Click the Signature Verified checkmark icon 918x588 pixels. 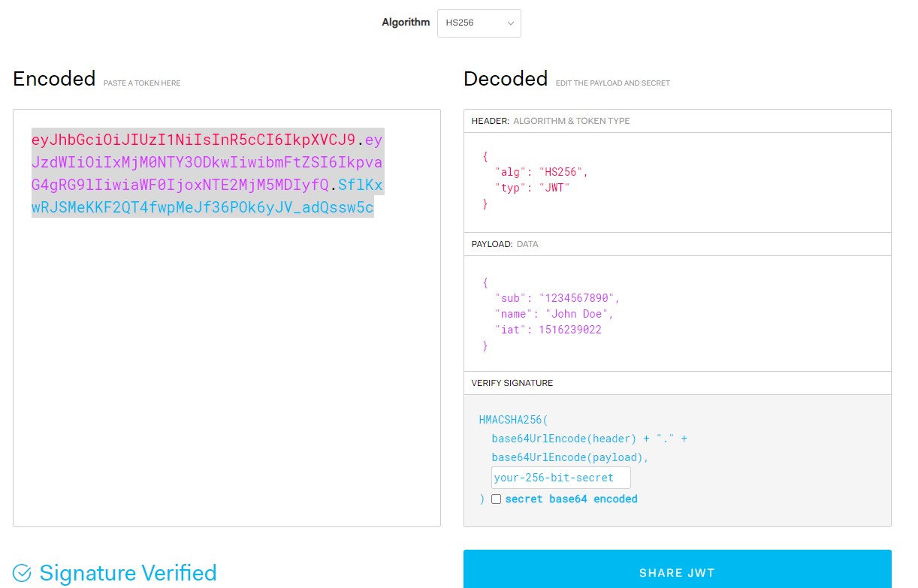click(x=23, y=574)
